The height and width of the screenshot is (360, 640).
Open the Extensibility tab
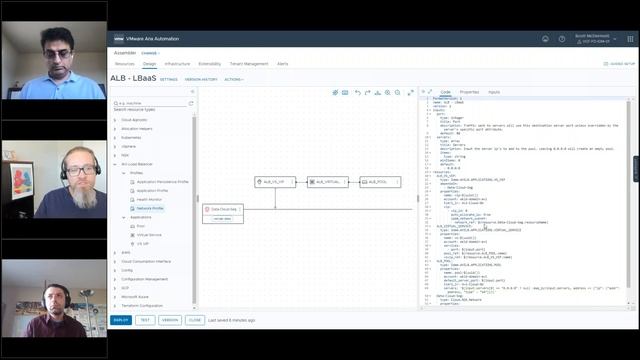click(209, 64)
